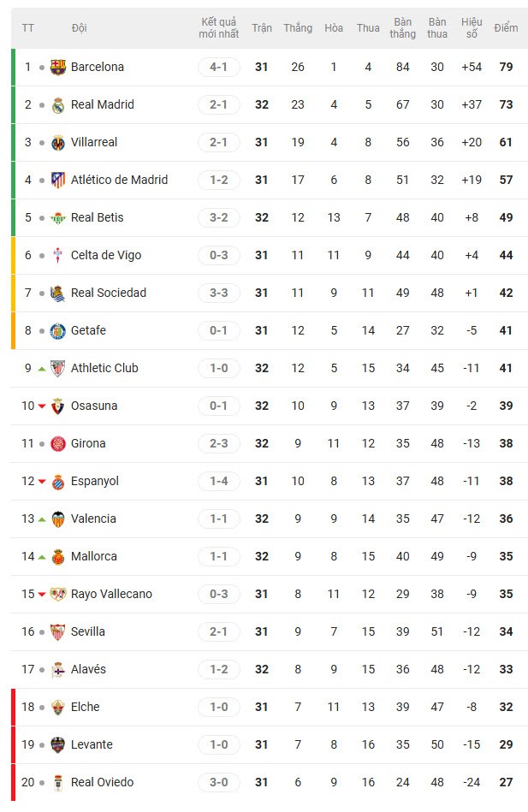Click the Real Oviedo crest icon
Viewport: 528px width, 812px height.
click(58, 782)
